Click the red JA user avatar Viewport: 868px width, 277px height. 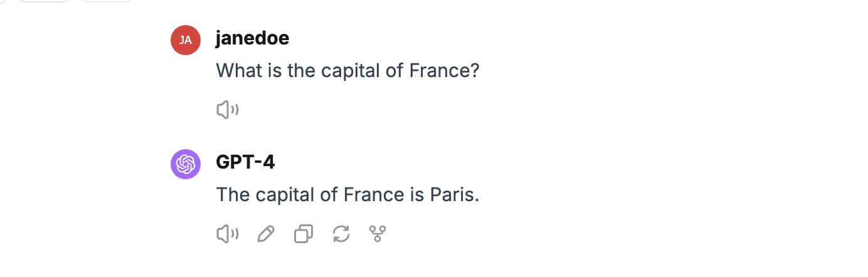coord(186,40)
